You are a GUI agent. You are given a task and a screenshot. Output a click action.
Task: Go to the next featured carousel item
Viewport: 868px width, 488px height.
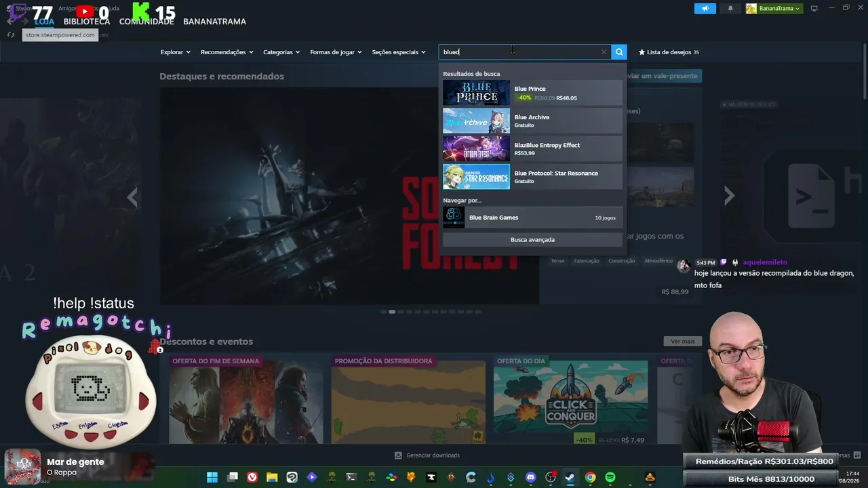point(729,195)
